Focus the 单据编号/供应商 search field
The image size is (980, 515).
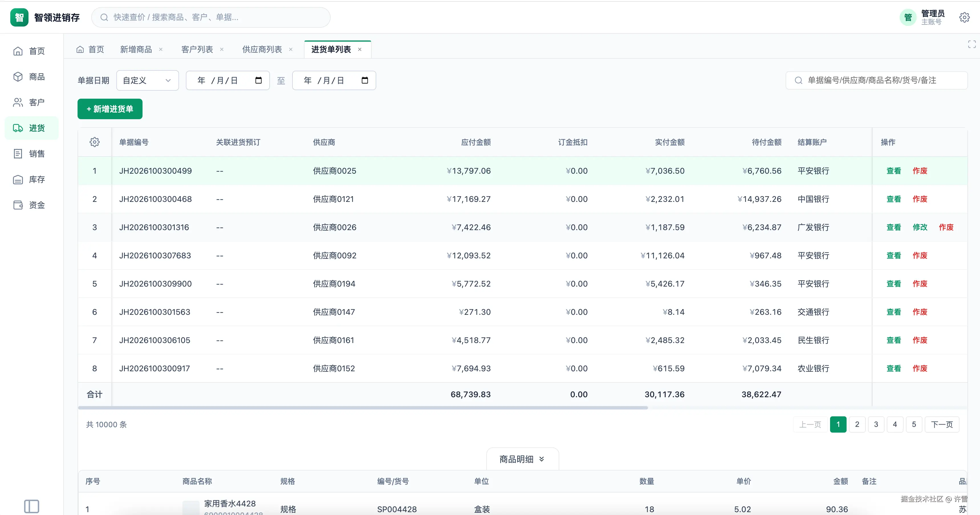(x=877, y=80)
